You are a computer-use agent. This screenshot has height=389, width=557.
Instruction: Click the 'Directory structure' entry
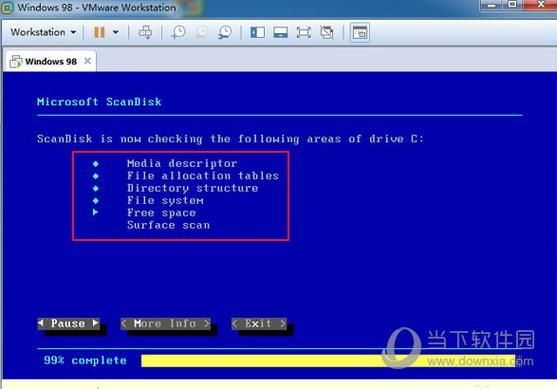pos(193,188)
